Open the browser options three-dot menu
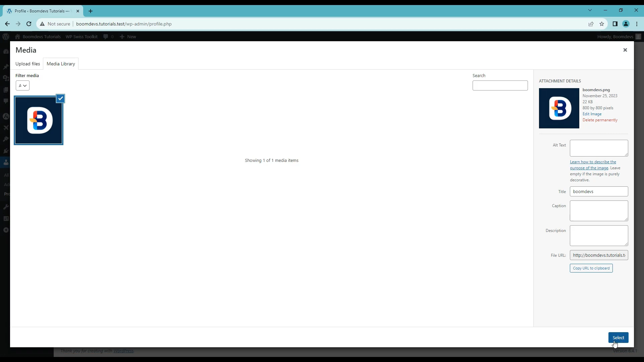The image size is (644, 362). pyautogui.click(x=637, y=24)
